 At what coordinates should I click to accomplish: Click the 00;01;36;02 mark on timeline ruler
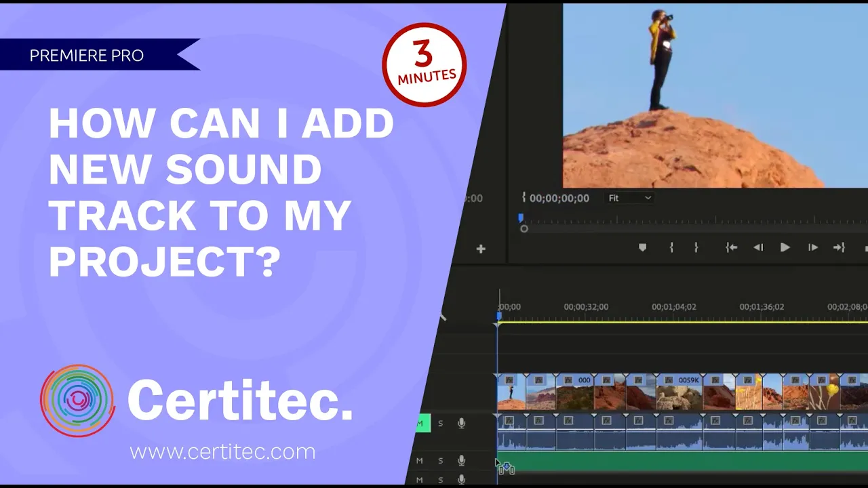(x=762, y=307)
